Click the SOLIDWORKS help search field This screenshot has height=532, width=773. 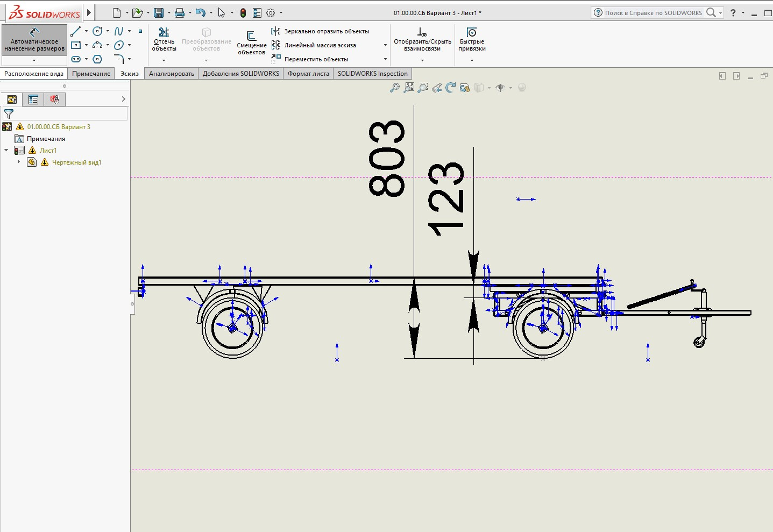[653, 12]
